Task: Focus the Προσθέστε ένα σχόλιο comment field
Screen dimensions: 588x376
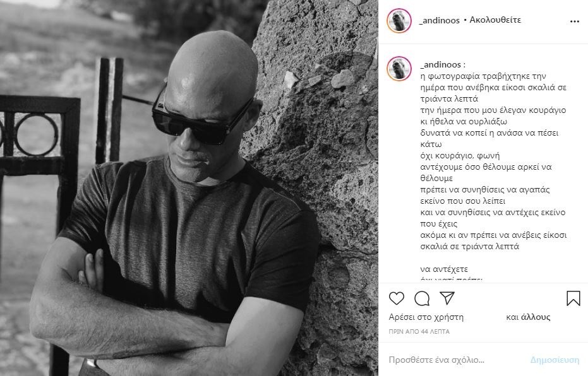Action: tap(436, 360)
